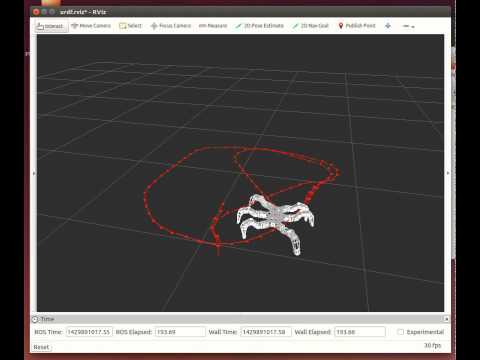Click the Reset button
Screen dimensions: 480x360
(42, 347)
